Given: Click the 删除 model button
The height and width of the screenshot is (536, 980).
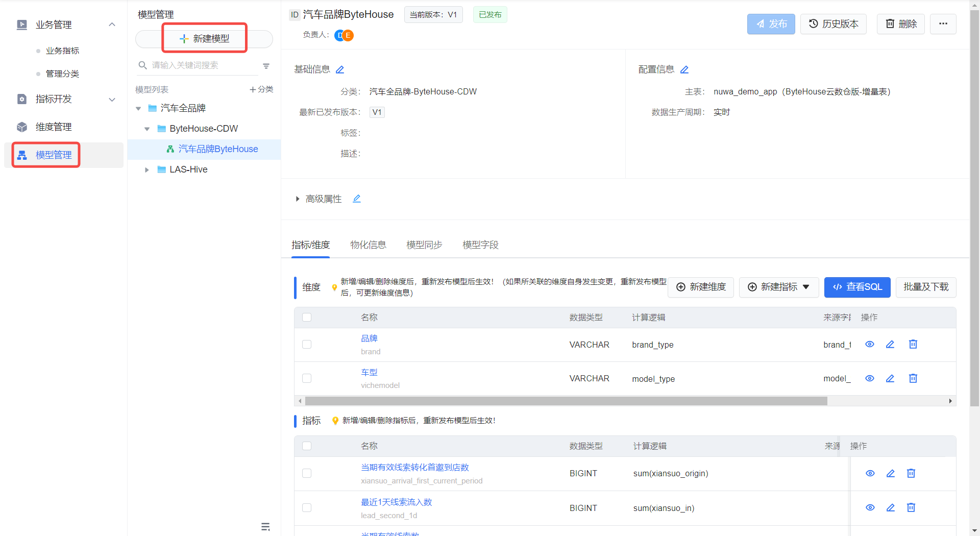Looking at the screenshot, I should [901, 24].
